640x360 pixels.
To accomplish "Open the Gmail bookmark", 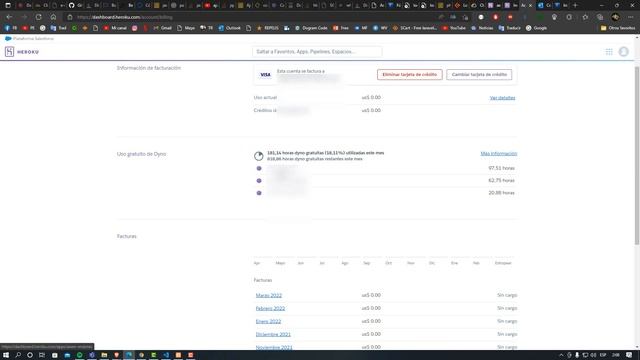I will 162,28.
